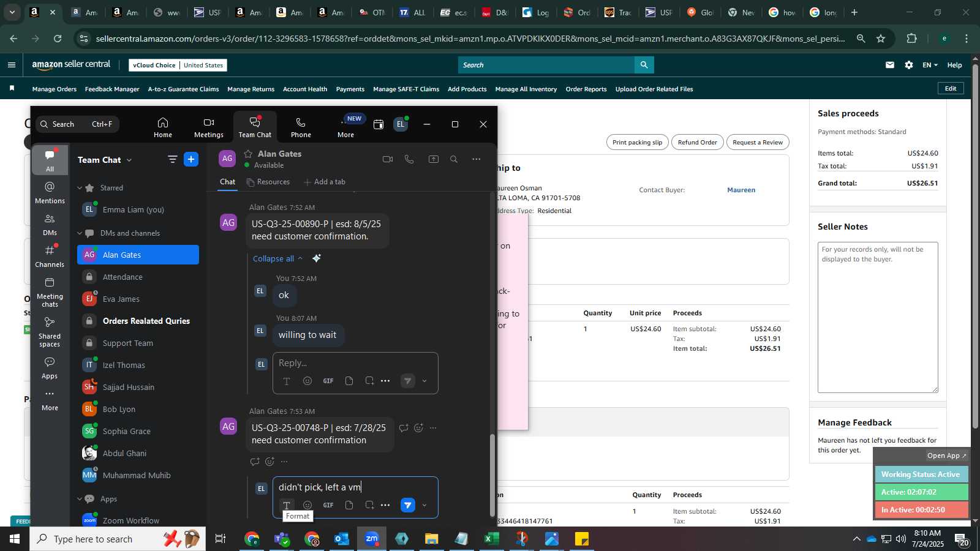
Task: Click share screen icon in chat header
Action: [x=434, y=159]
